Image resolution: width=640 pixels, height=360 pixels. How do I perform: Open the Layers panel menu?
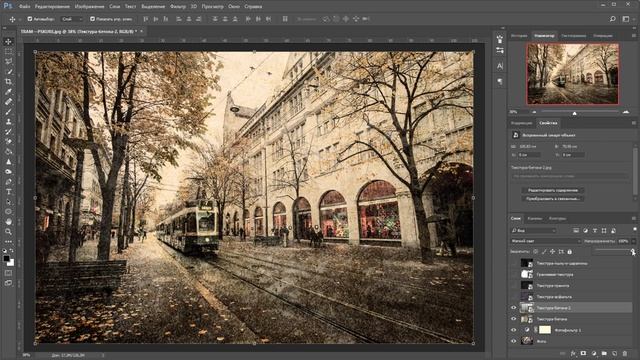(x=634, y=218)
